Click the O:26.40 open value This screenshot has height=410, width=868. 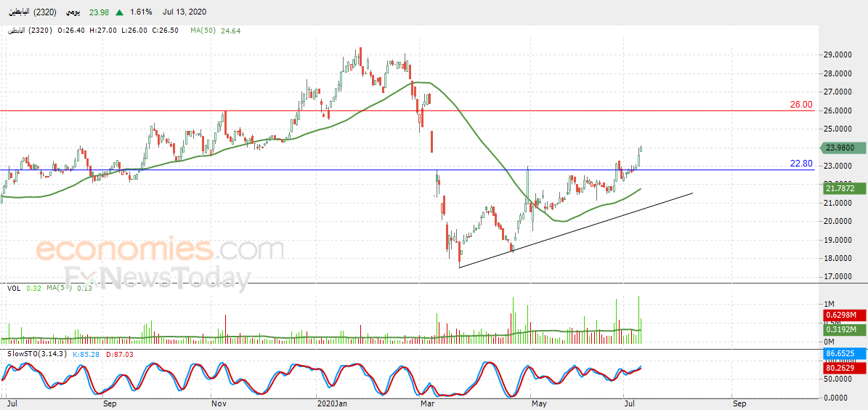[70, 31]
